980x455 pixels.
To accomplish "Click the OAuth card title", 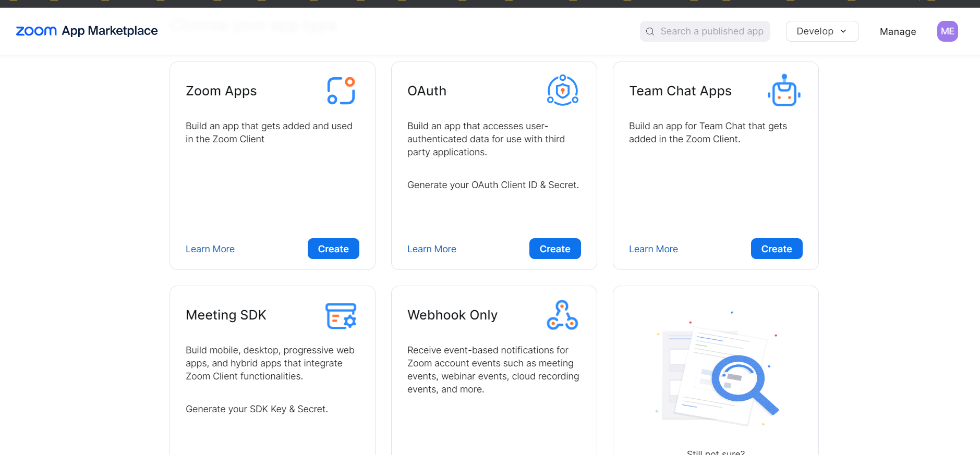I will pyautogui.click(x=427, y=91).
